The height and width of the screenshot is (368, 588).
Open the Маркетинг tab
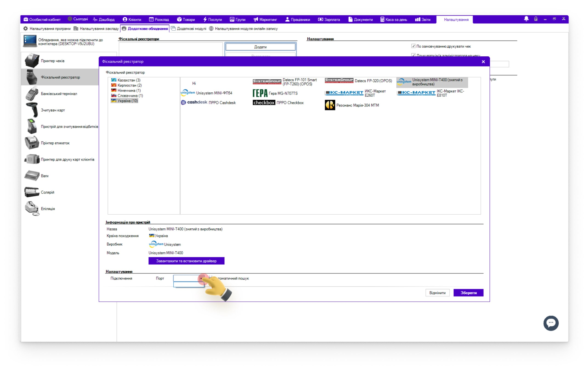[265, 20]
